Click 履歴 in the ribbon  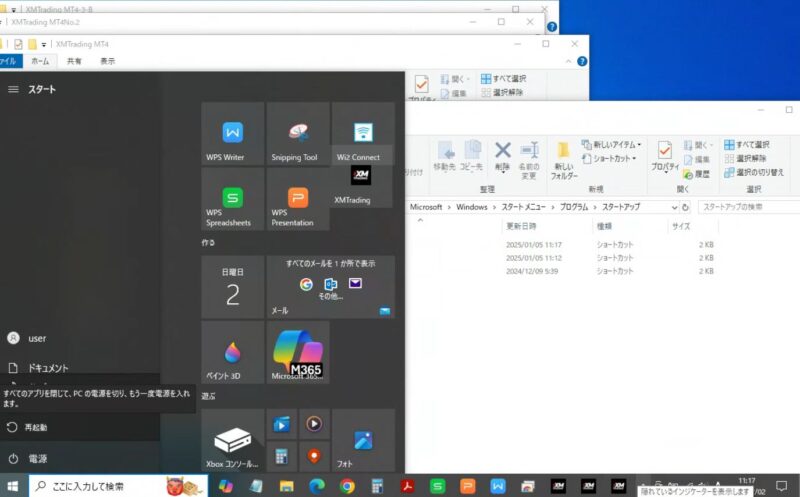(x=697, y=174)
